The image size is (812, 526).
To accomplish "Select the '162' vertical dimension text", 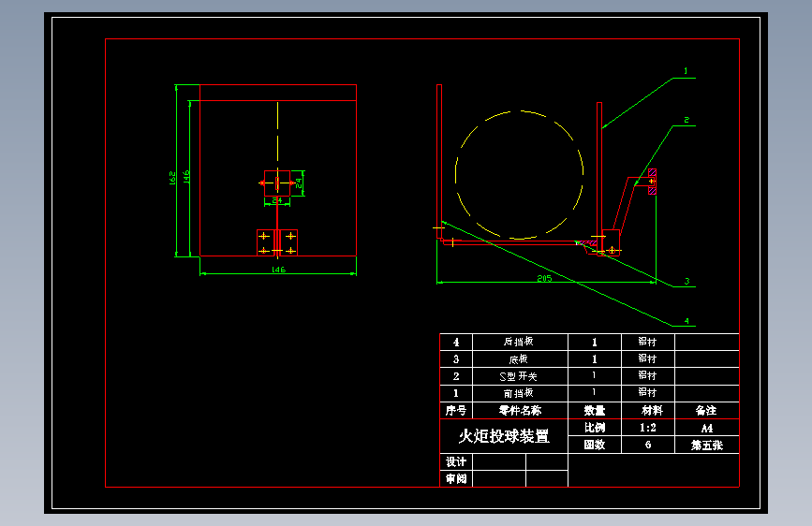I will [172, 178].
